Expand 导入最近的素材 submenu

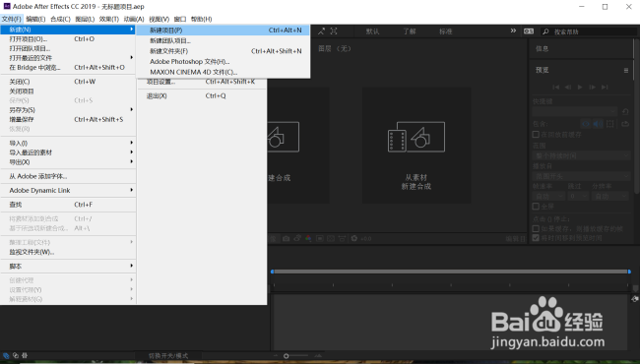tap(68, 152)
